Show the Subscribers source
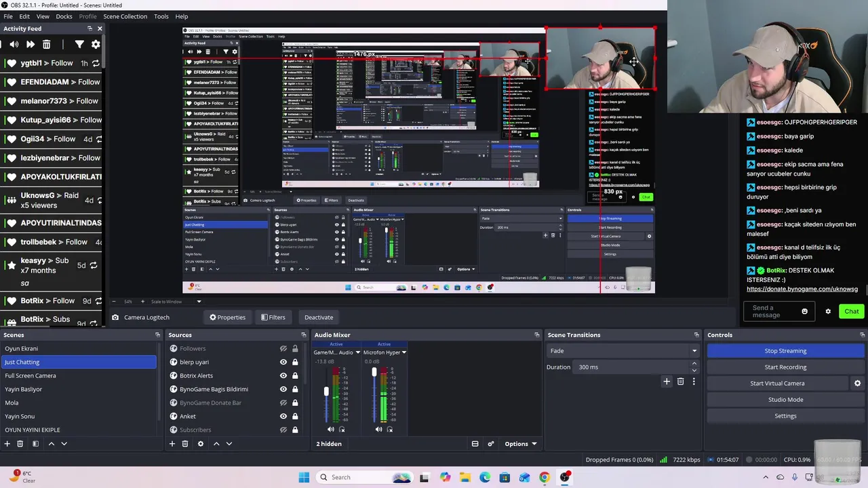This screenshot has height=488, width=868. pyautogui.click(x=283, y=430)
